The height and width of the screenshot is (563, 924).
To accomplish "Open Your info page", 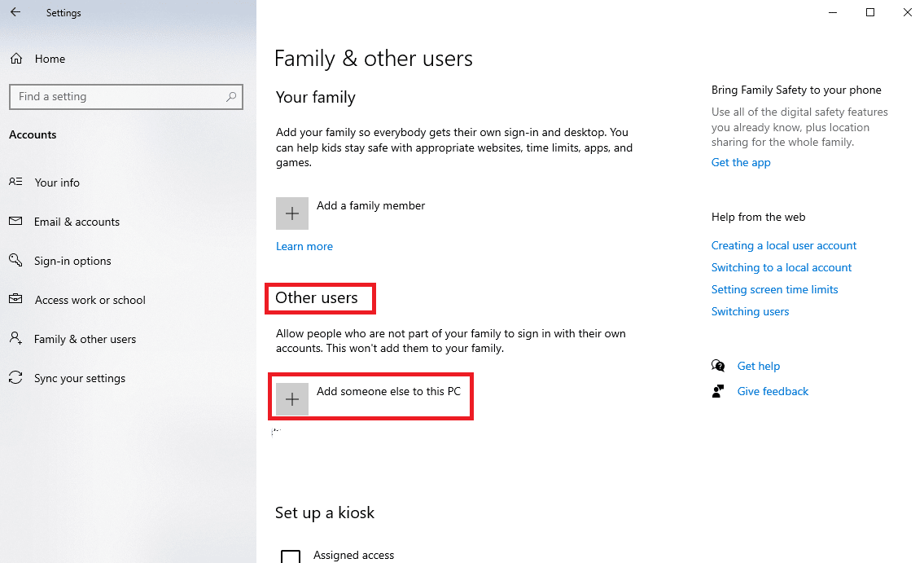I will pos(57,183).
